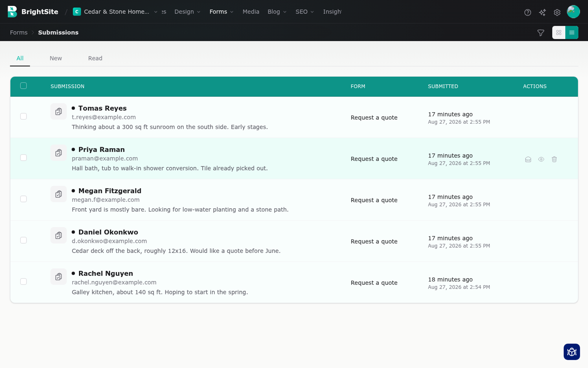Switch to grid view
The height and width of the screenshot is (368, 588).
[559, 32]
